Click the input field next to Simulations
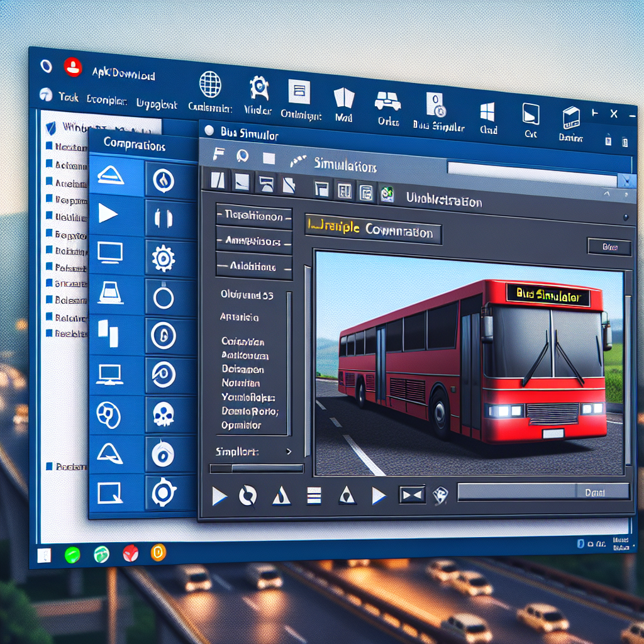The height and width of the screenshot is (644, 644). [532, 174]
